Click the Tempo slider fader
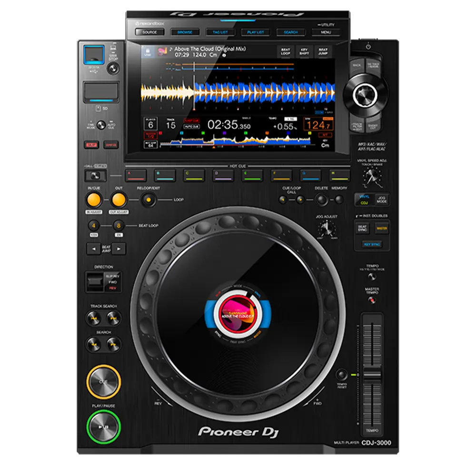476x476 pixels. point(372,376)
